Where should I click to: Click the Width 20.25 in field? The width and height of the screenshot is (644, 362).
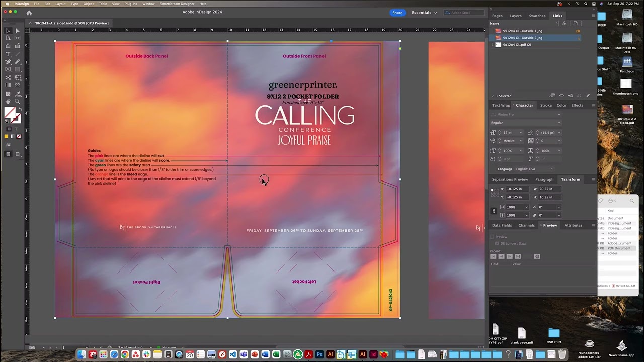[x=550, y=189]
